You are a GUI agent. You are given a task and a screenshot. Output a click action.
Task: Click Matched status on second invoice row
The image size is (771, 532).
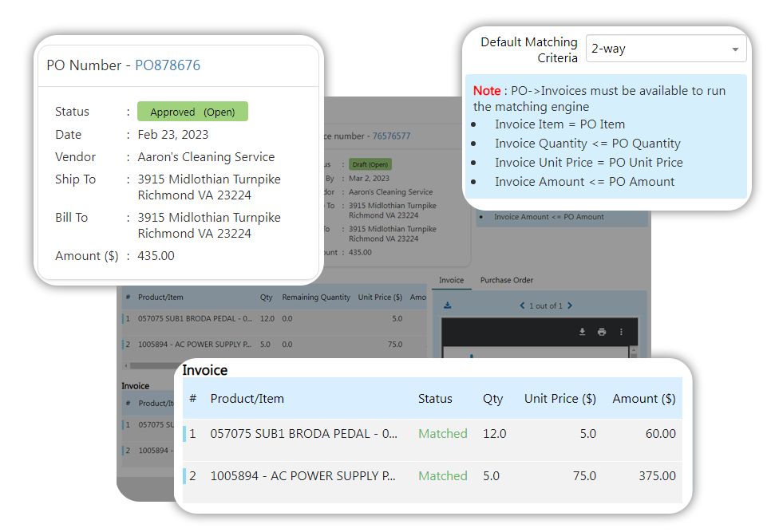tap(442, 476)
